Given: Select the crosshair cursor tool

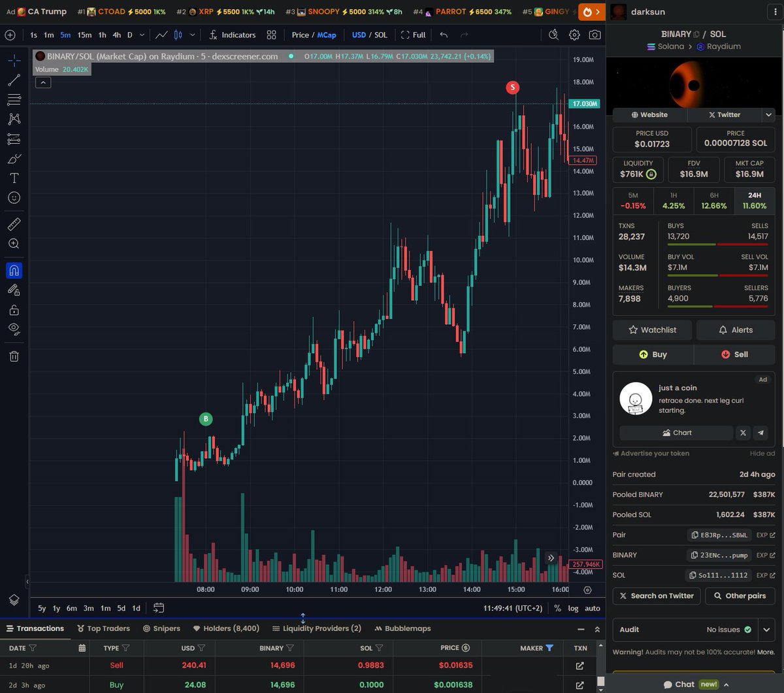Looking at the screenshot, I should click(x=14, y=61).
